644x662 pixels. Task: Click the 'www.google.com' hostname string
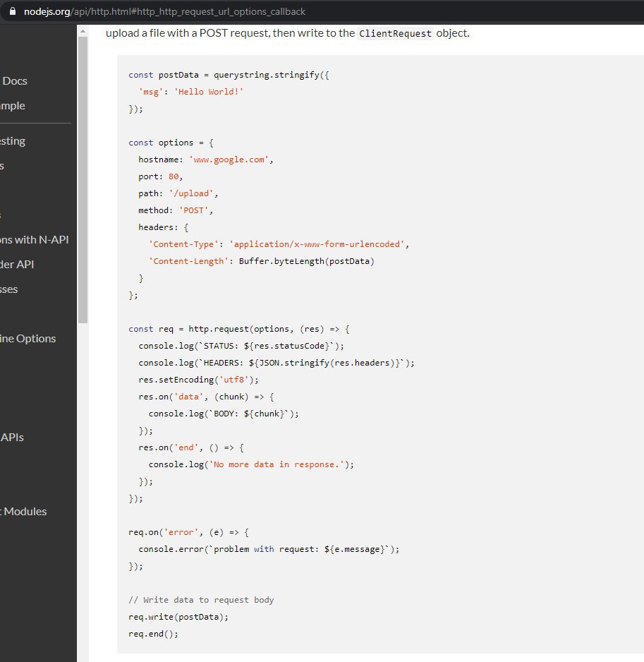pos(229,160)
